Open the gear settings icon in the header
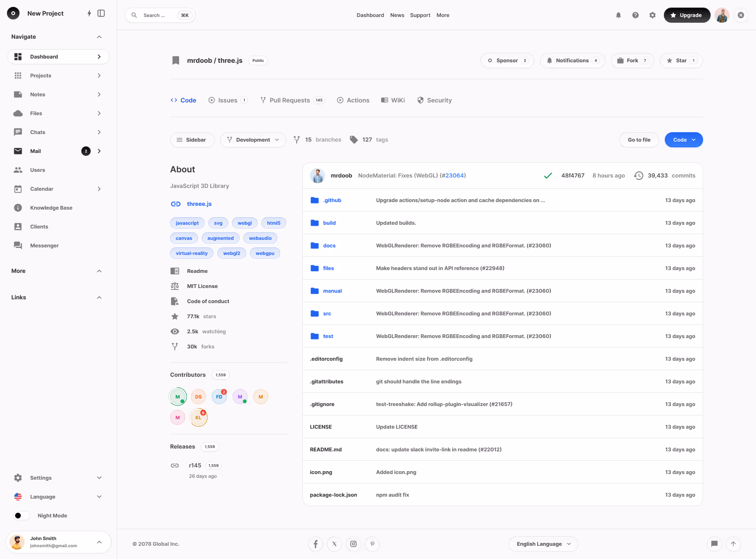Screen dimensions: 756x559 pyautogui.click(x=653, y=15)
